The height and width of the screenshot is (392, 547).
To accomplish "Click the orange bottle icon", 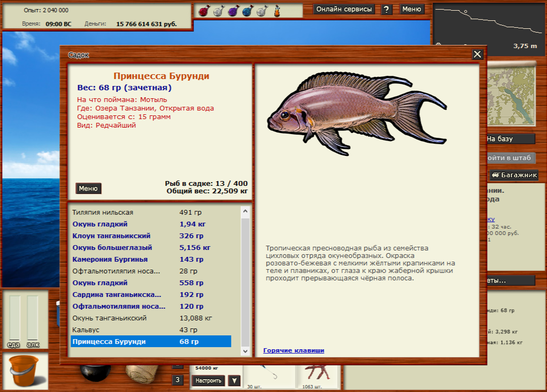I will [277, 10].
